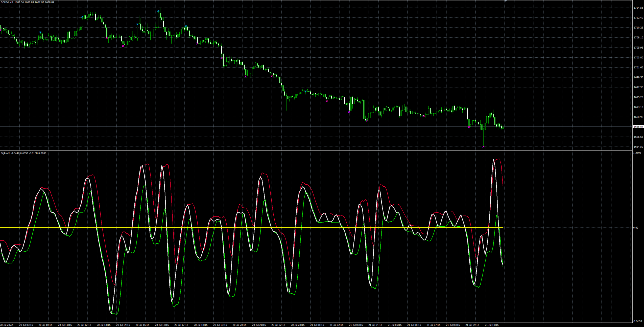Click the 20 Jul 16:15 time label
This screenshot has width=644, height=327.
coord(162,325)
